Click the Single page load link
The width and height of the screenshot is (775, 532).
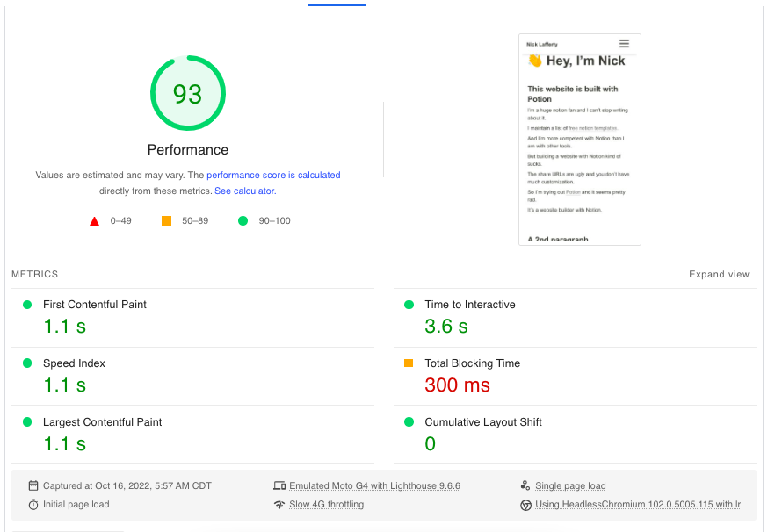(x=570, y=485)
